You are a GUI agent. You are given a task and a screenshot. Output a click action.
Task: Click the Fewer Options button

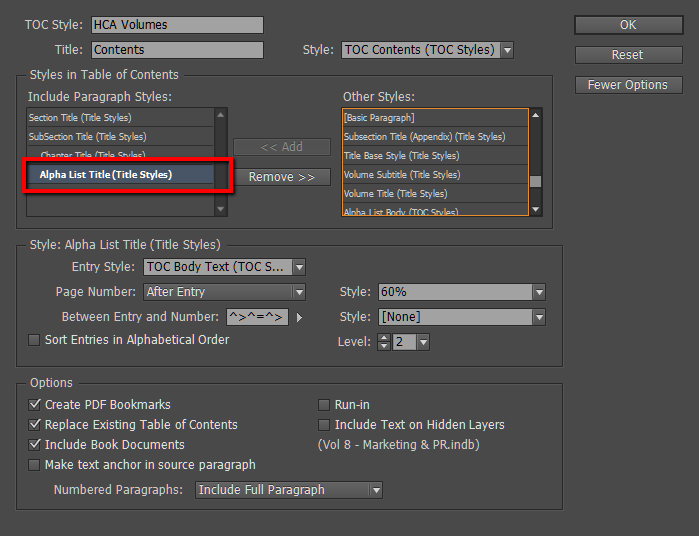click(628, 85)
